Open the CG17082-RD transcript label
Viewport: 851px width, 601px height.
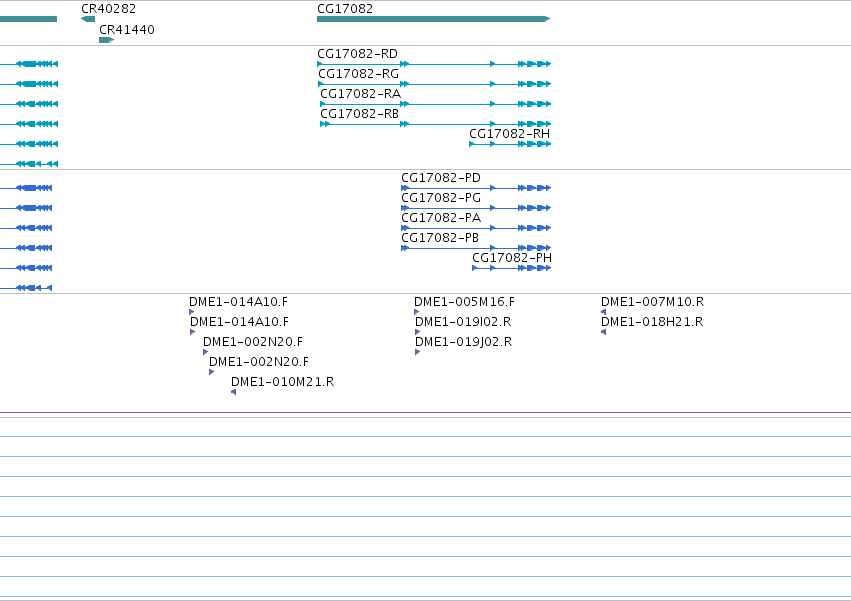coord(357,54)
